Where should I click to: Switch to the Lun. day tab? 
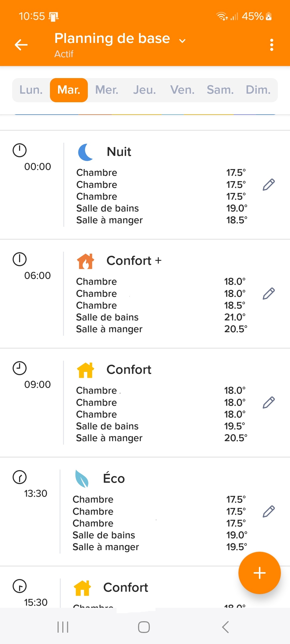point(31,90)
